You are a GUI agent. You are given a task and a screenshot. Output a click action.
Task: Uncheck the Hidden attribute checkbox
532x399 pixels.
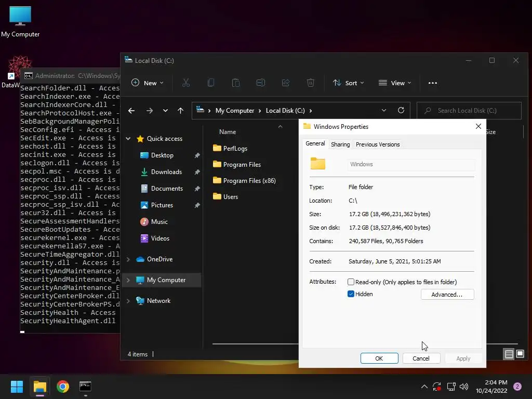click(x=351, y=294)
